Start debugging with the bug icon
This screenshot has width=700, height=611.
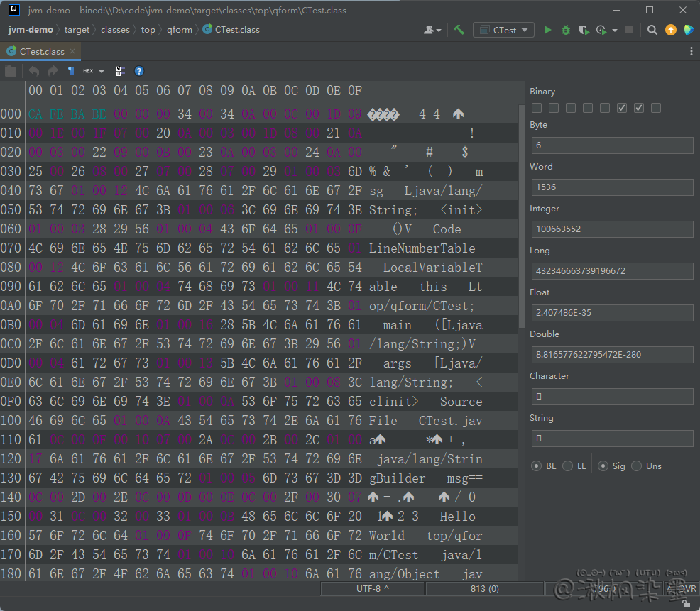[x=566, y=30]
